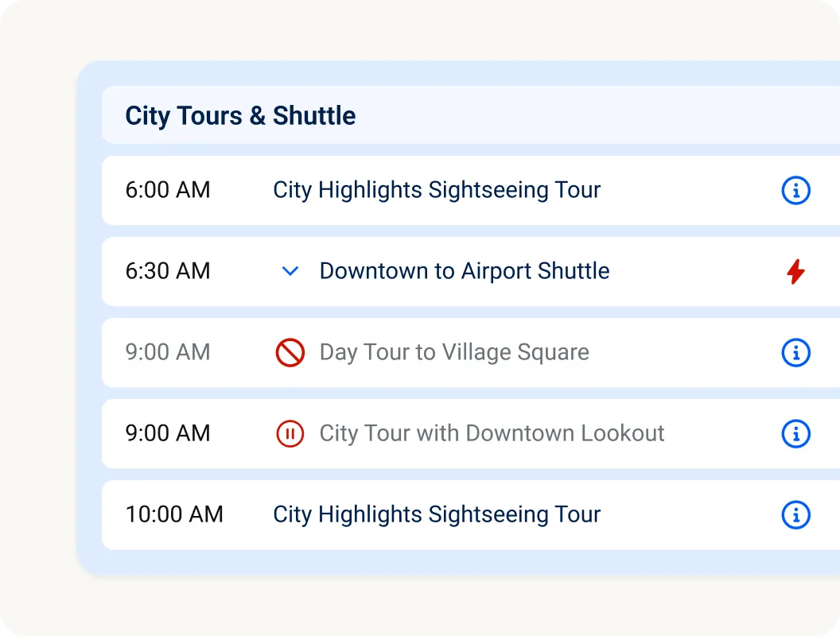
Task: Click the cancelled icon on Day Tour to Village Square
Action: pos(290,352)
